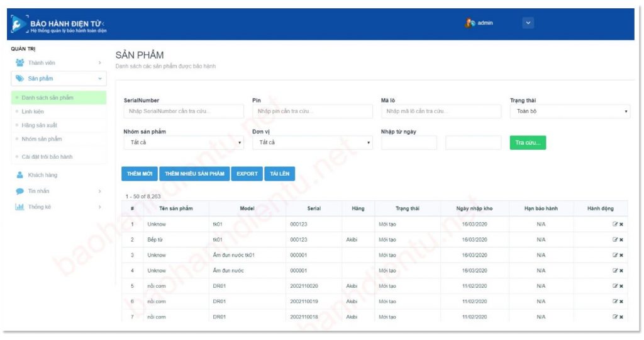Click the Thống kê chart icon
Screen dimensions: 644x340
19,207
